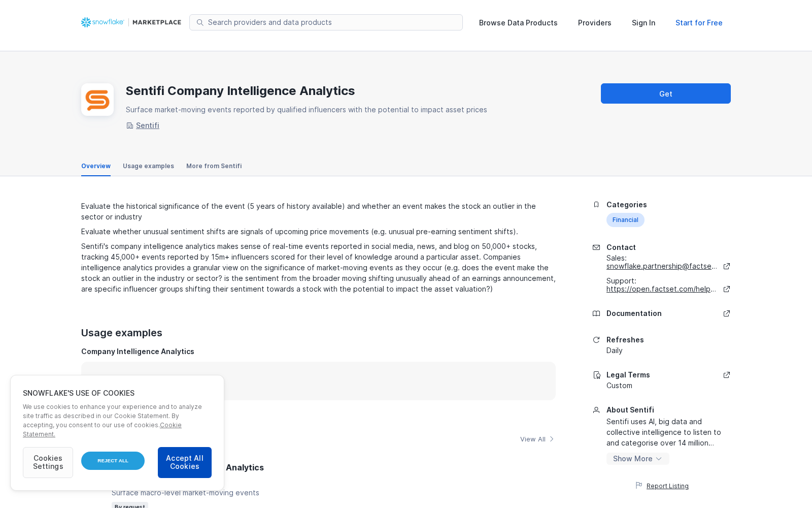Click the Documentation label
The width and height of the screenshot is (812, 508).
pos(634,313)
